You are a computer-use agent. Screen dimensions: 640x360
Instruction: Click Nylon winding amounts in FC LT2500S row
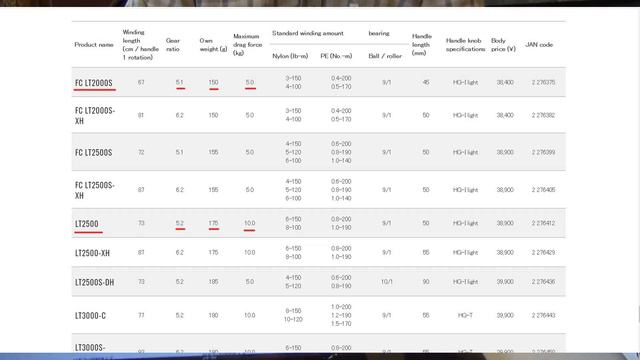coord(293,152)
